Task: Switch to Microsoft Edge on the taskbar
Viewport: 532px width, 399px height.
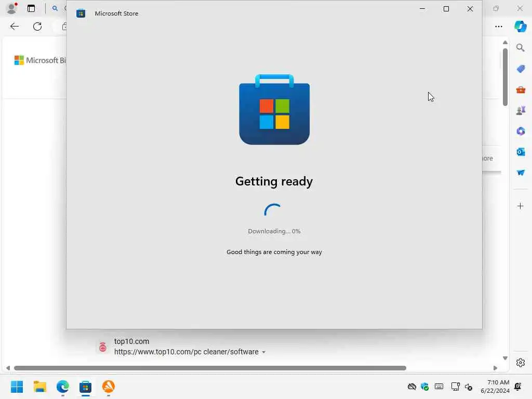Action: [x=63, y=387]
